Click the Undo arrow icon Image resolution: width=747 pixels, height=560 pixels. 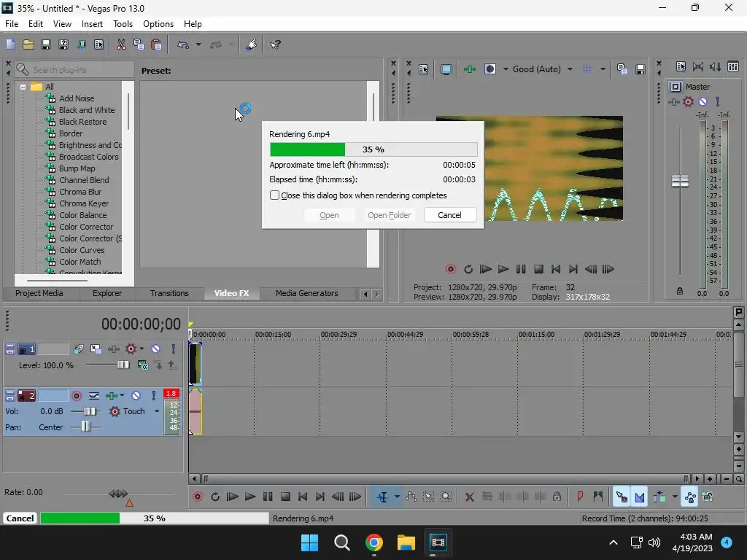[x=183, y=44]
